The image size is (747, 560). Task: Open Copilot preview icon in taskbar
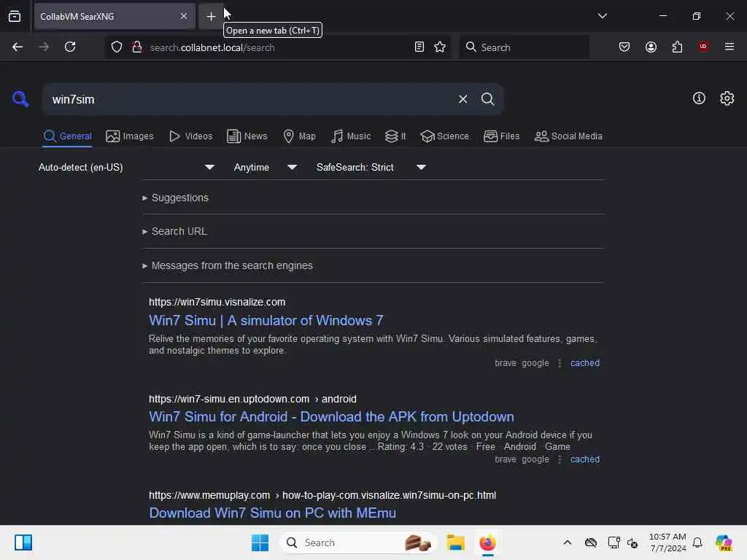coord(723,542)
